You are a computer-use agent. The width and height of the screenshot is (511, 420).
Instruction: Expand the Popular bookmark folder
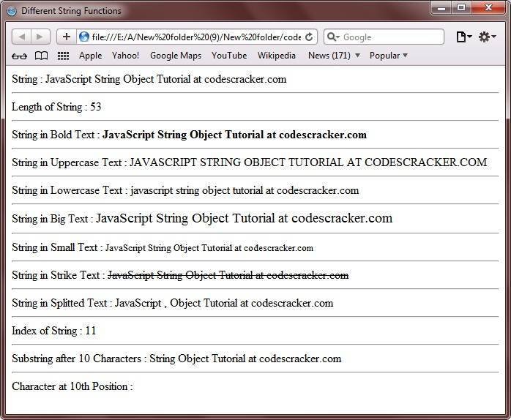point(389,56)
